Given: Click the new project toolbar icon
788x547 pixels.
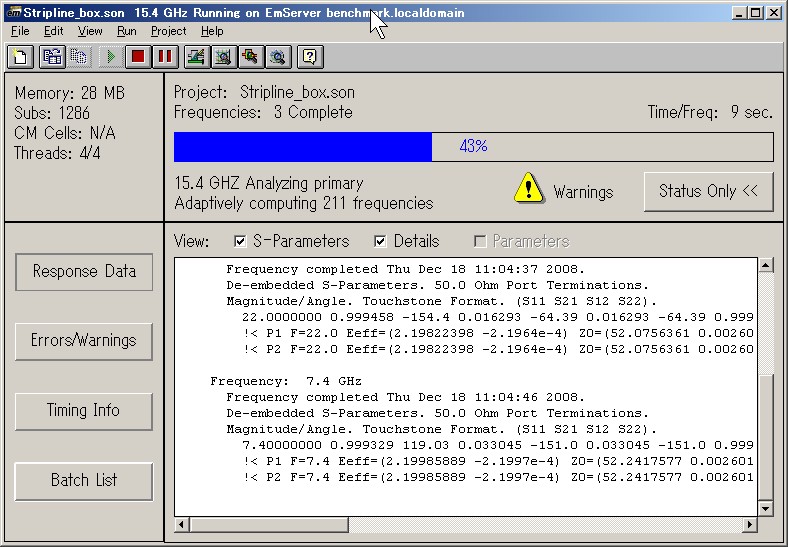Looking at the screenshot, I should [x=21, y=57].
